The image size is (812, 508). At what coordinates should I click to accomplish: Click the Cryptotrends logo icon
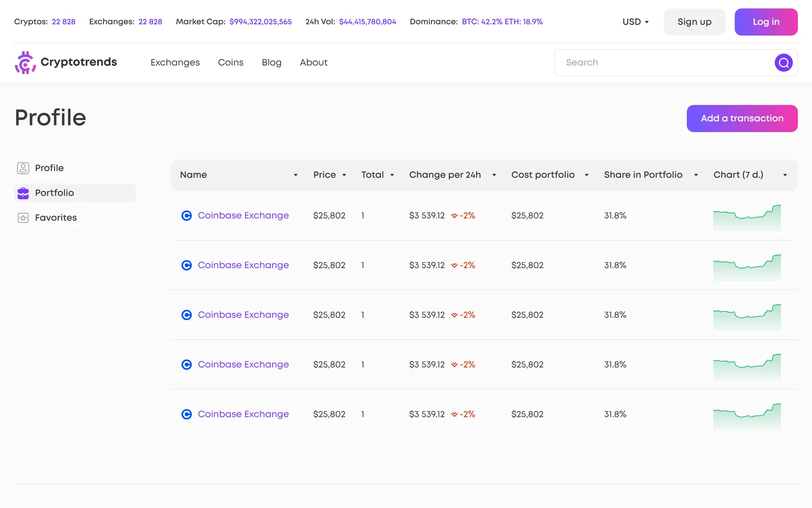(x=25, y=62)
